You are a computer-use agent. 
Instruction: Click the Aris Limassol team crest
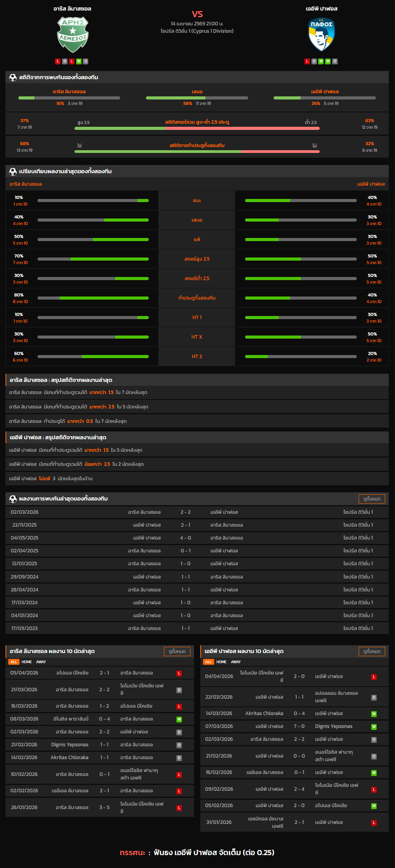73,35
